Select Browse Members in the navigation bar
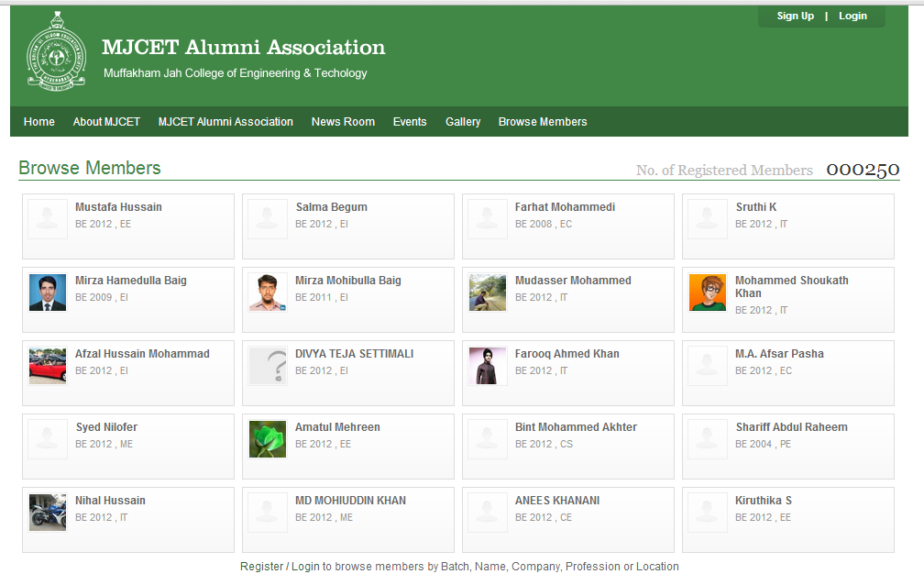Viewport: 924px width, 585px height. [x=543, y=121]
